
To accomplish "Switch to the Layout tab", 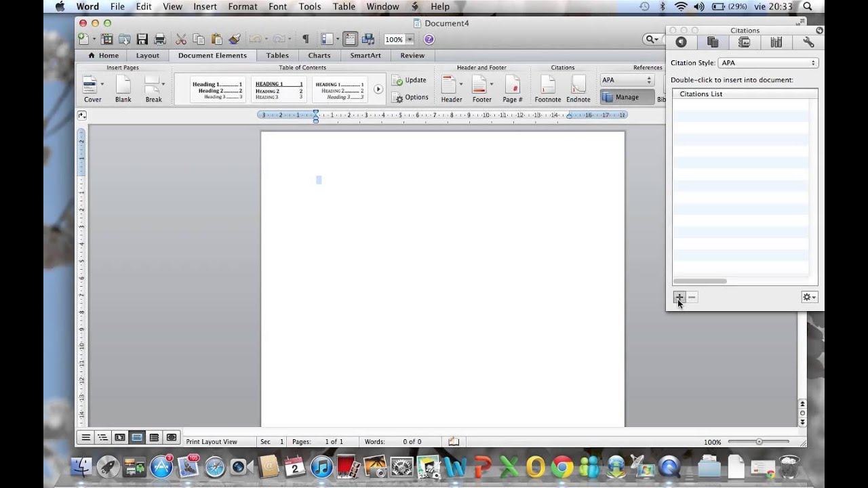I will click(147, 56).
